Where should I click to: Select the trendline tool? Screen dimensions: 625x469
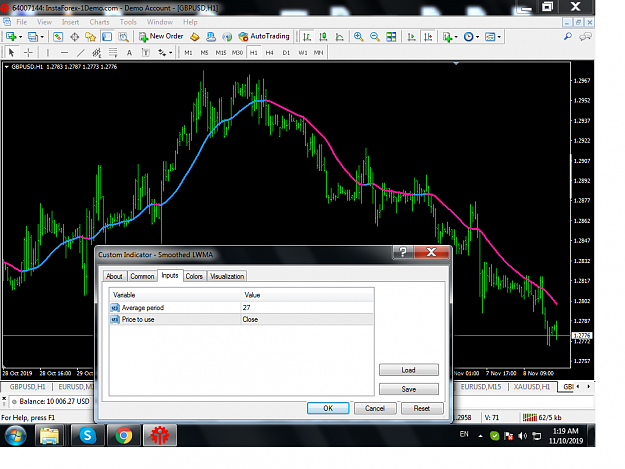click(x=81, y=52)
